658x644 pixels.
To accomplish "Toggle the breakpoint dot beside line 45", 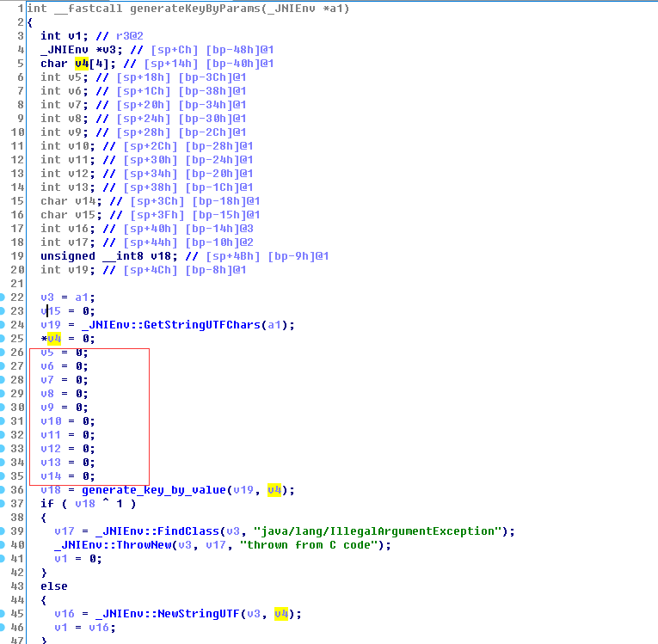I will click(x=2, y=614).
